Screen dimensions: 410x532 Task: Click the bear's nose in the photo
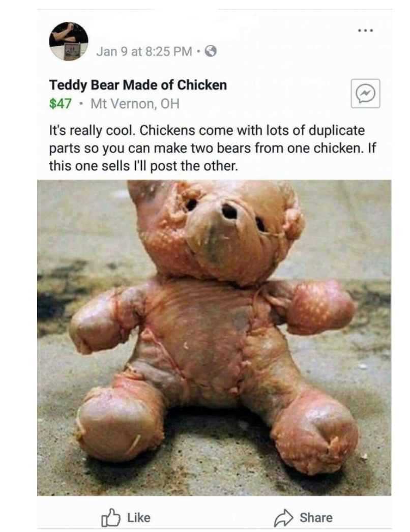click(229, 212)
